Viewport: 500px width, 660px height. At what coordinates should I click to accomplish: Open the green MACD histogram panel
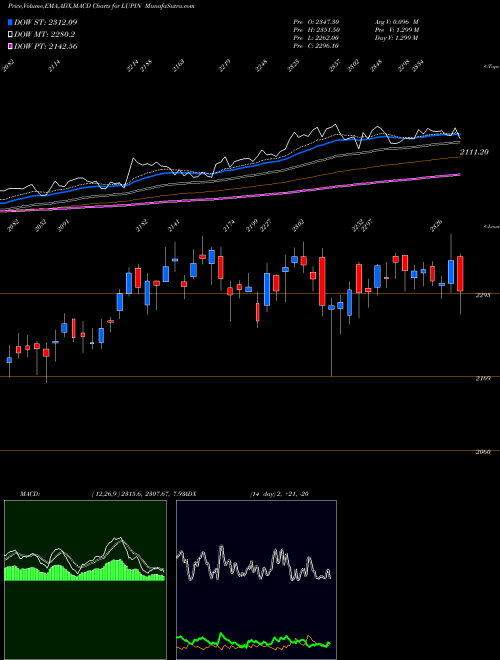point(85,580)
